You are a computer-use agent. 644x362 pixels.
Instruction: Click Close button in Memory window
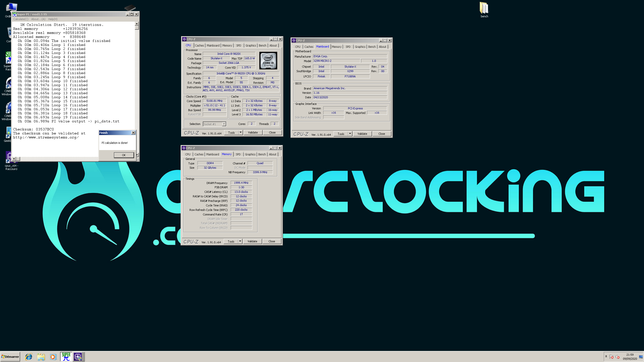click(x=272, y=241)
